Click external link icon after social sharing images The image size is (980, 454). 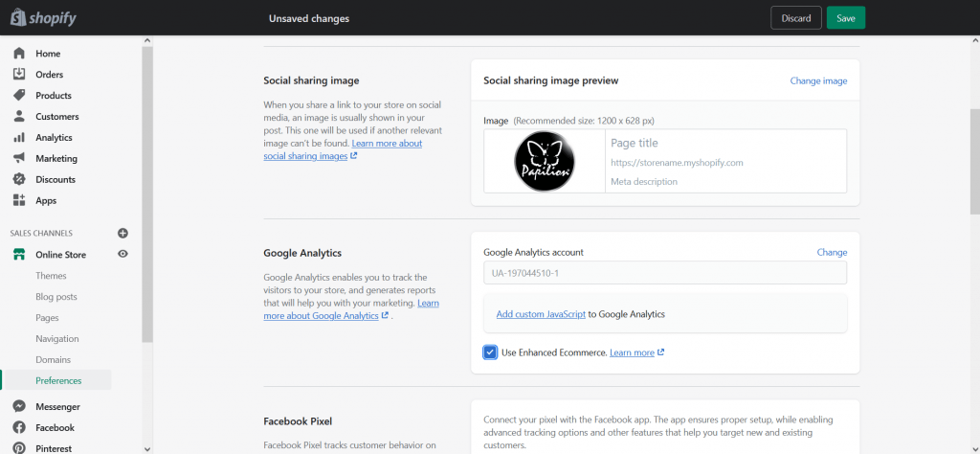[x=354, y=156]
